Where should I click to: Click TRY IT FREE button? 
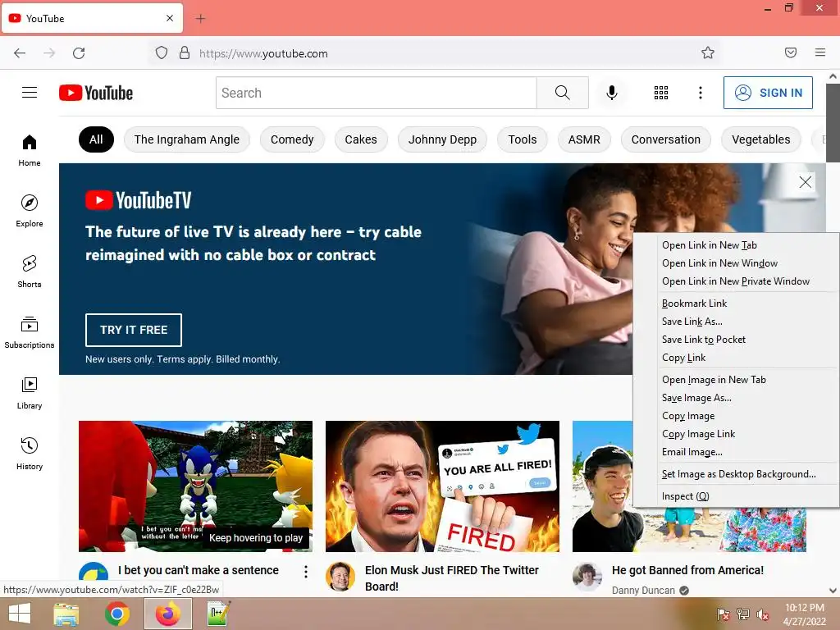[134, 330]
